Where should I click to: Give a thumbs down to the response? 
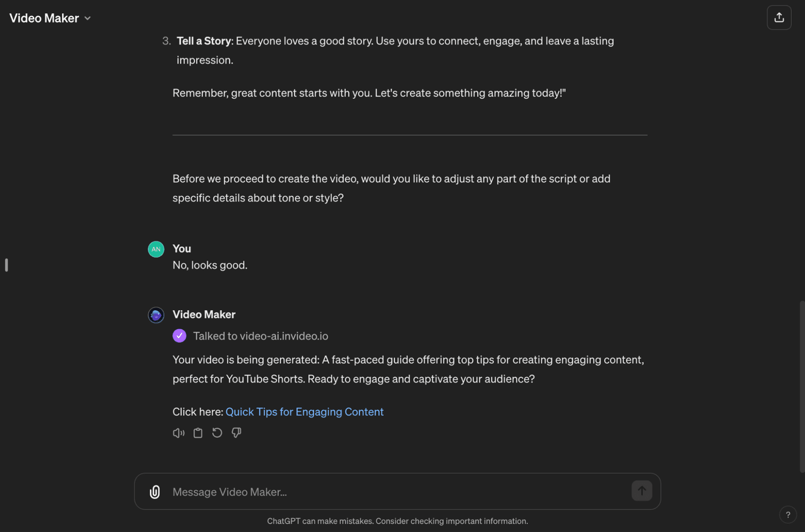click(236, 433)
